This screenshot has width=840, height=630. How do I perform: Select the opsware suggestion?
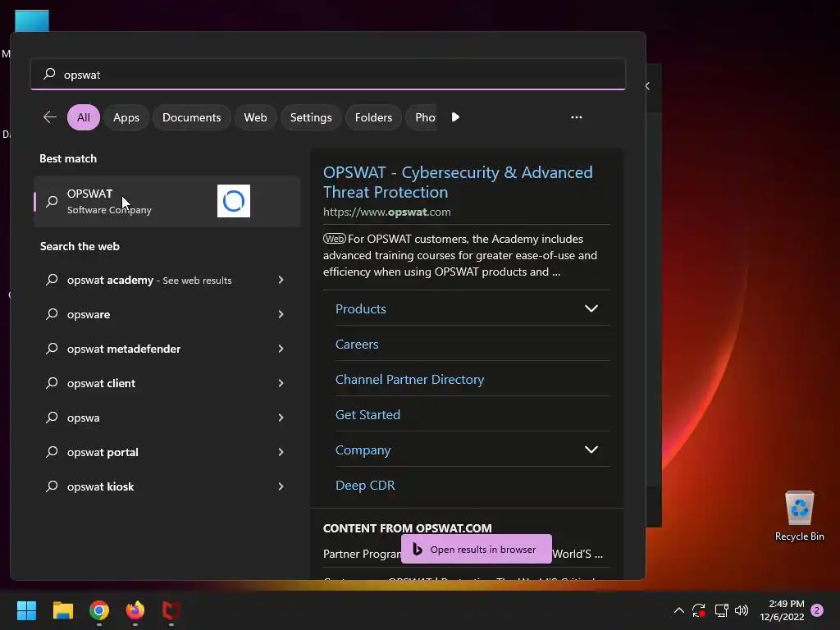click(89, 314)
